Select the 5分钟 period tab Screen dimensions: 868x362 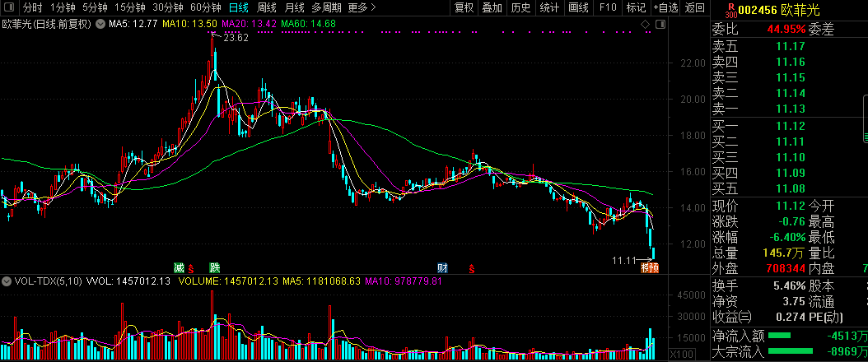click(x=97, y=8)
